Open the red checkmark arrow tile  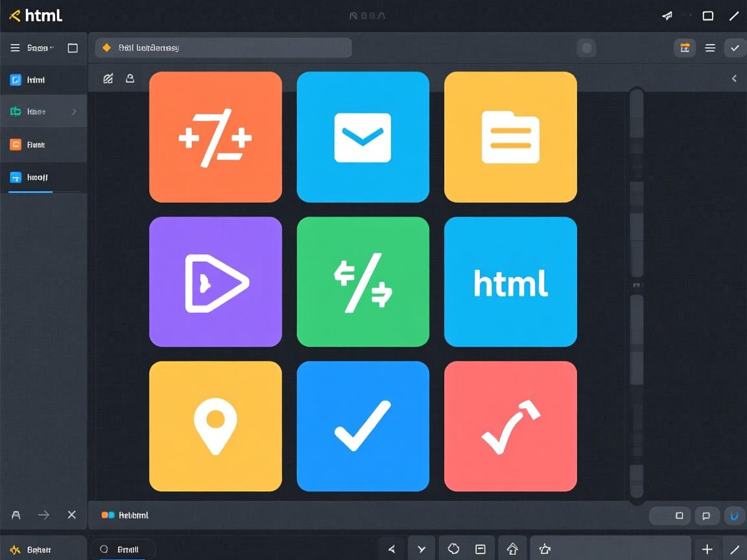[510, 426]
